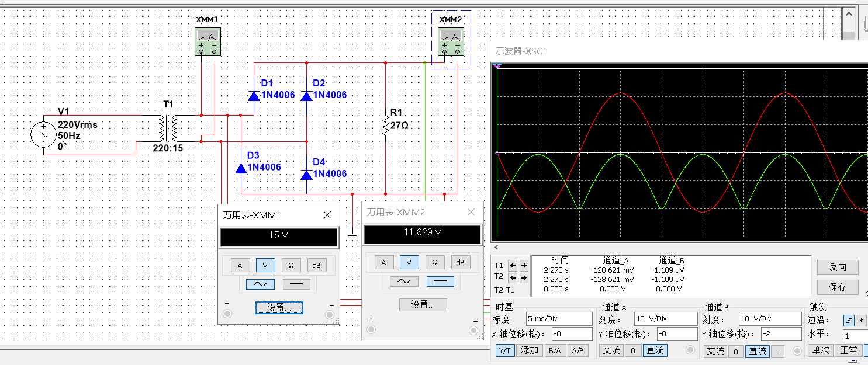Select B/A timebase display mode
The width and height of the screenshot is (868, 365).
click(x=554, y=350)
